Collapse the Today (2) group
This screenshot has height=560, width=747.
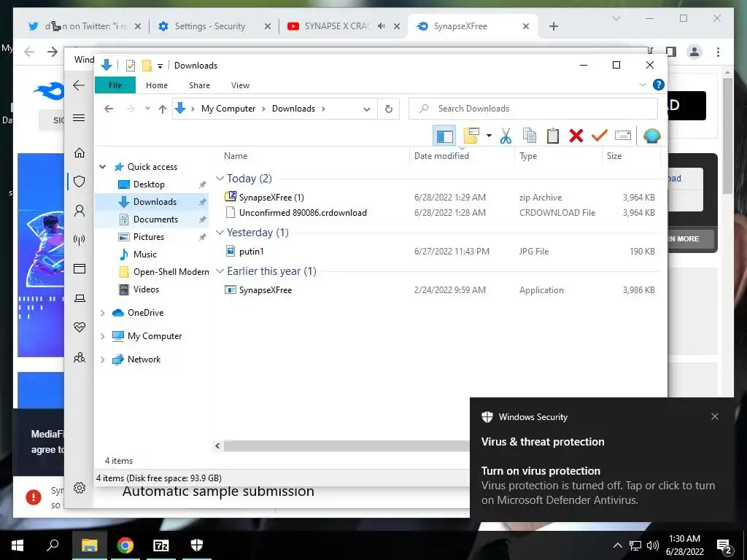click(x=220, y=179)
